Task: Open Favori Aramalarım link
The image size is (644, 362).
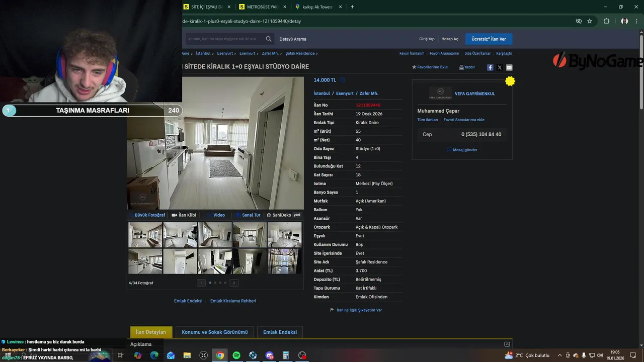Action: [444, 53]
